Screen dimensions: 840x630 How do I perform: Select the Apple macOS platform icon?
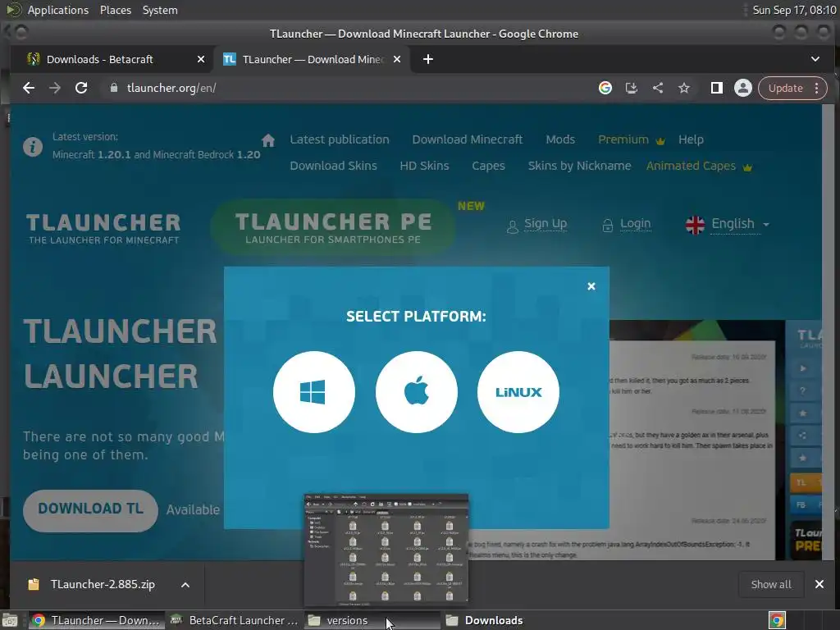coord(417,392)
